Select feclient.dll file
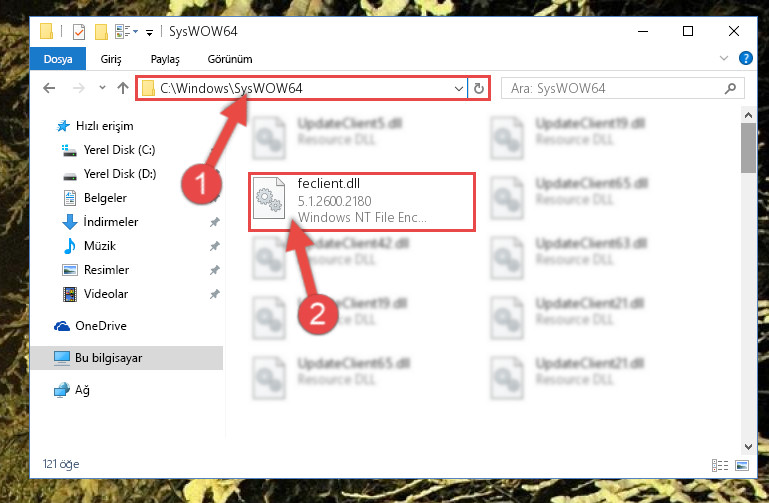Viewport: 769px width, 503px height. click(362, 201)
